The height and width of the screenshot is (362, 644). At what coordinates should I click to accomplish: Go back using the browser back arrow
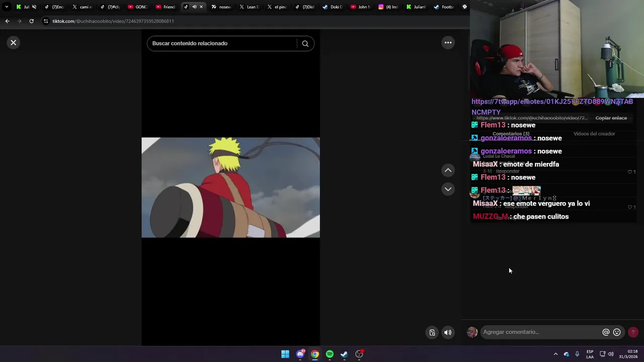[7, 21]
